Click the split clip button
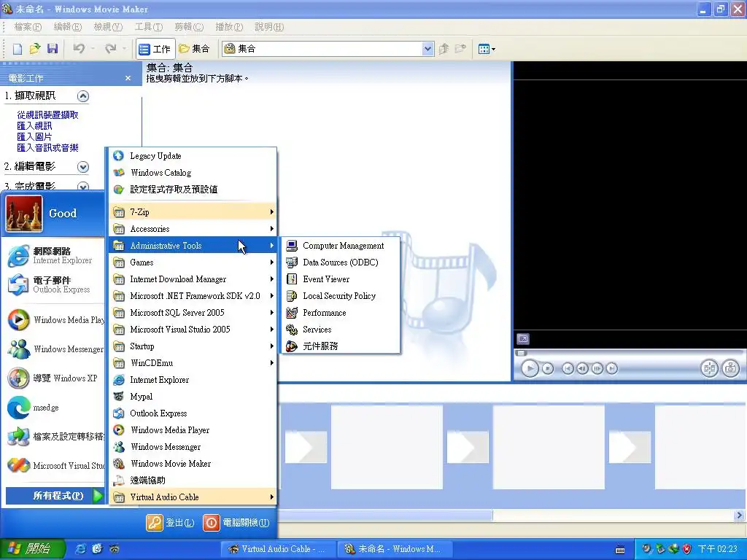747x560 pixels. (x=709, y=368)
